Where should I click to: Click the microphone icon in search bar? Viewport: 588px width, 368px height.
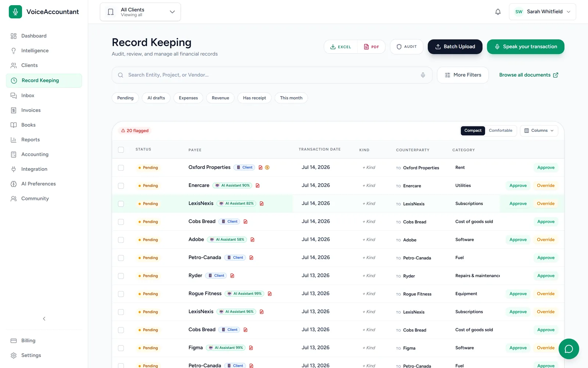coord(423,75)
